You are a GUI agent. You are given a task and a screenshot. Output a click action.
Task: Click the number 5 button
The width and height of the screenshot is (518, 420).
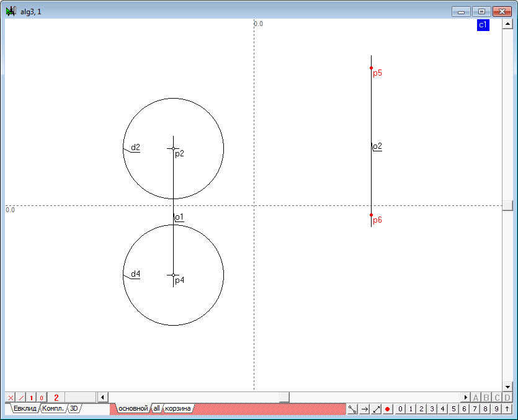(x=453, y=409)
